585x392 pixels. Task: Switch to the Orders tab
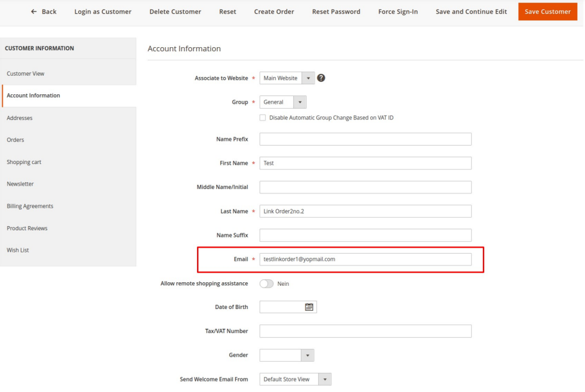coord(16,140)
